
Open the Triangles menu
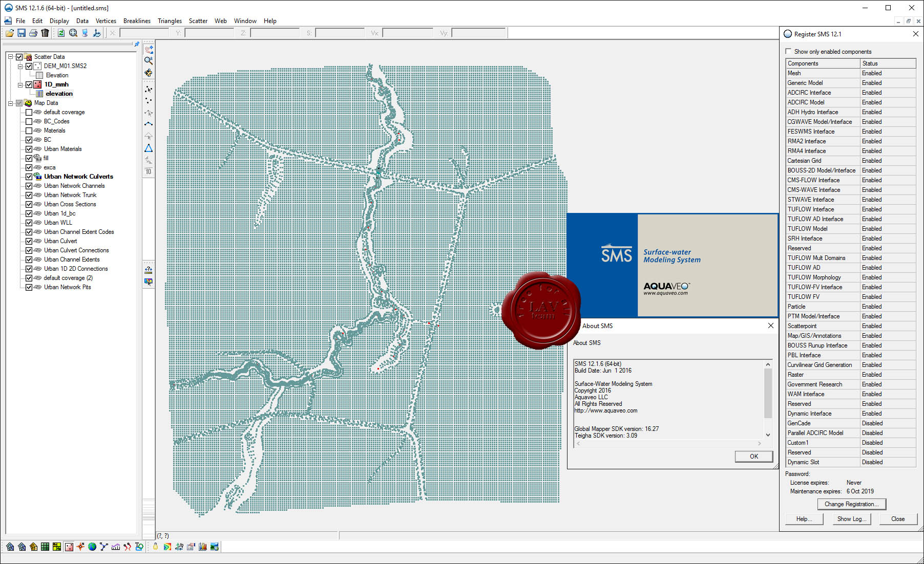pyautogui.click(x=170, y=21)
